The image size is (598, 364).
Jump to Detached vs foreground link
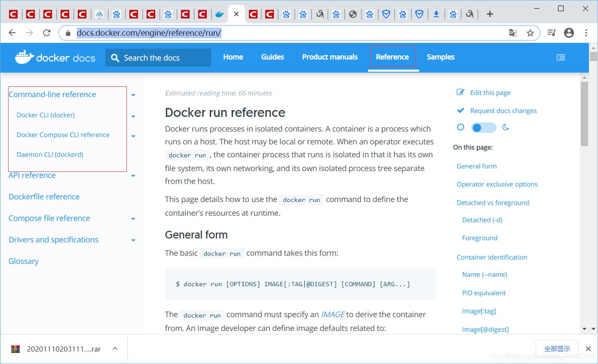point(493,202)
